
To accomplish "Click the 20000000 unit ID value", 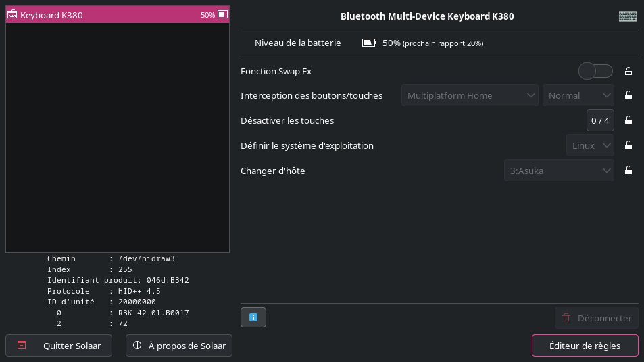I will 137,302.
